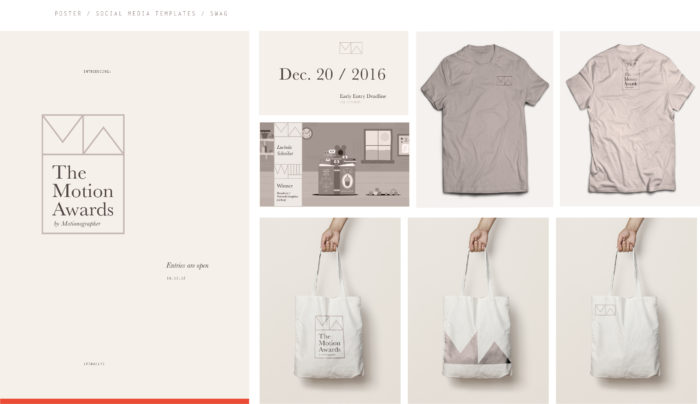This screenshot has width=700, height=404.
Task: Click the 'Introducing' label on the poster
Action: pyautogui.click(x=97, y=71)
